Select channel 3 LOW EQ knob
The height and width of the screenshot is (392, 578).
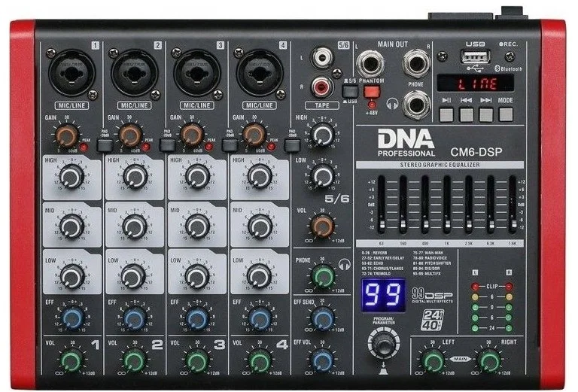pyautogui.click(x=197, y=275)
